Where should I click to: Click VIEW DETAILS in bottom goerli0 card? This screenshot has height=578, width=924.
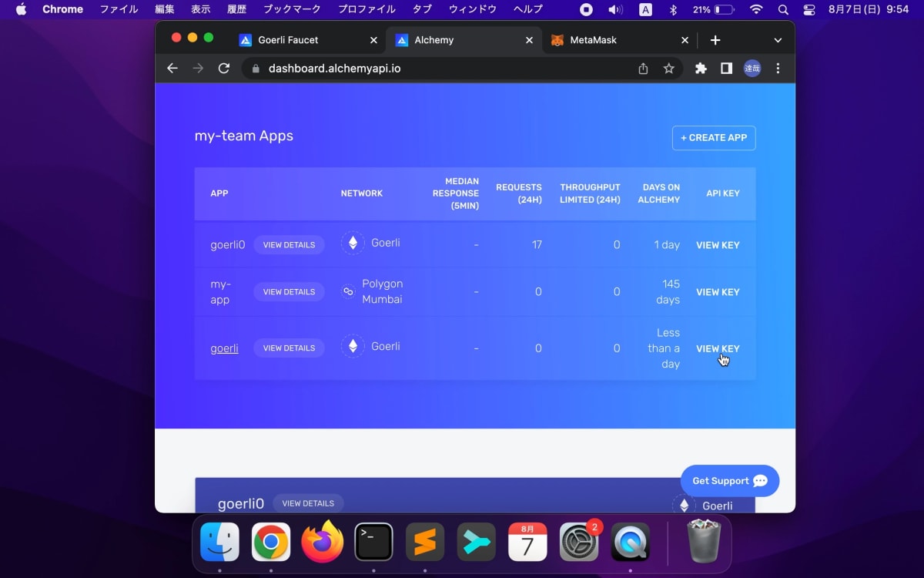(x=308, y=503)
